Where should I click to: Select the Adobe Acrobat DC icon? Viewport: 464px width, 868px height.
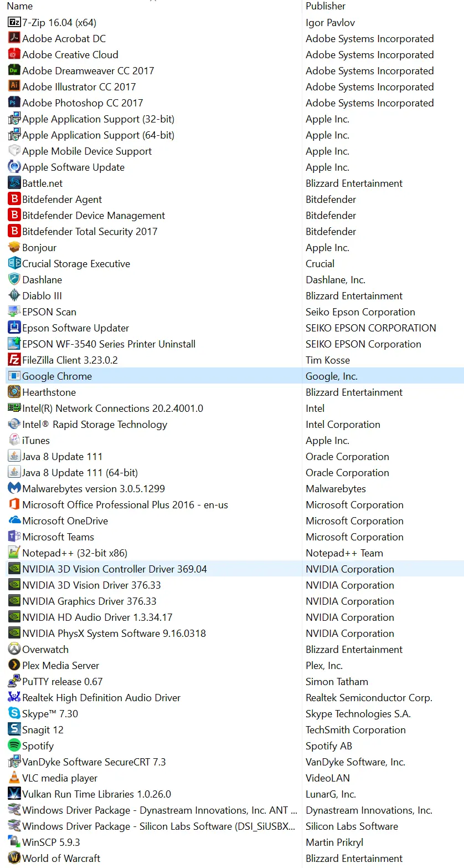[x=14, y=39]
